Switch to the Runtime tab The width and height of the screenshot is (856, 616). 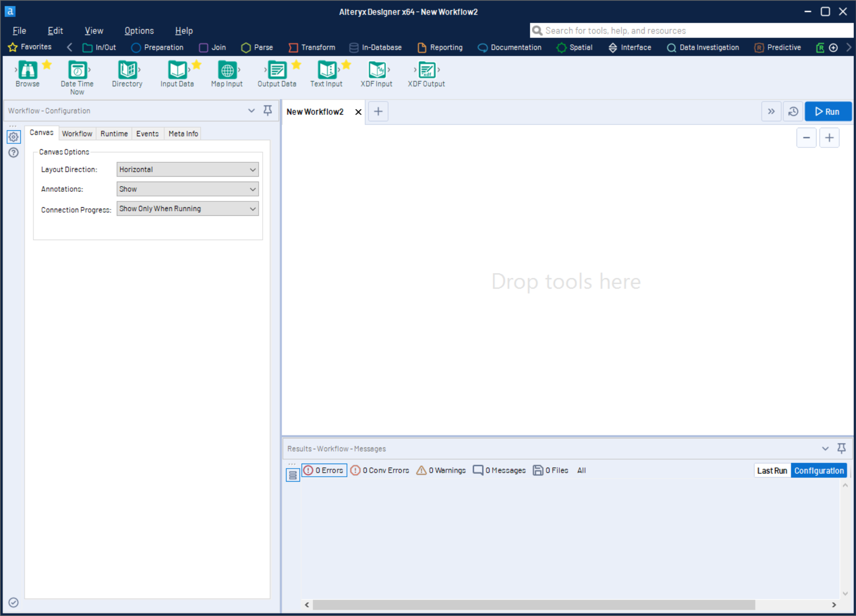click(x=114, y=134)
